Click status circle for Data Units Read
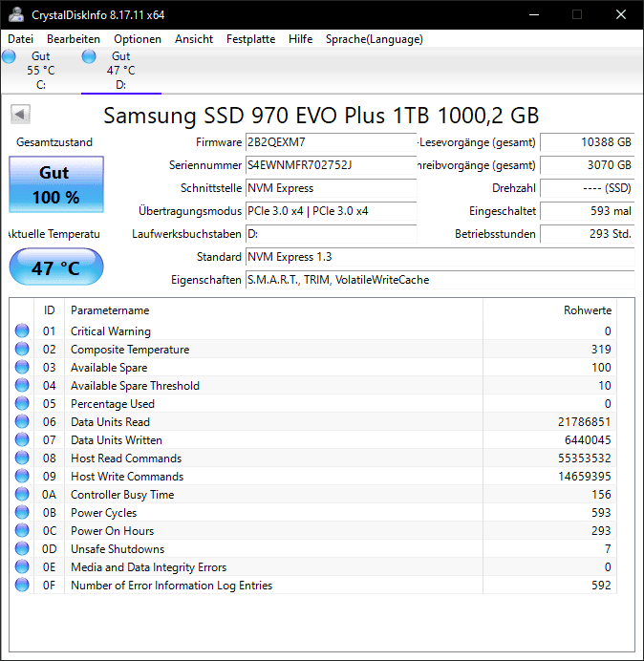Image resolution: width=644 pixels, height=661 pixels. (x=22, y=421)
